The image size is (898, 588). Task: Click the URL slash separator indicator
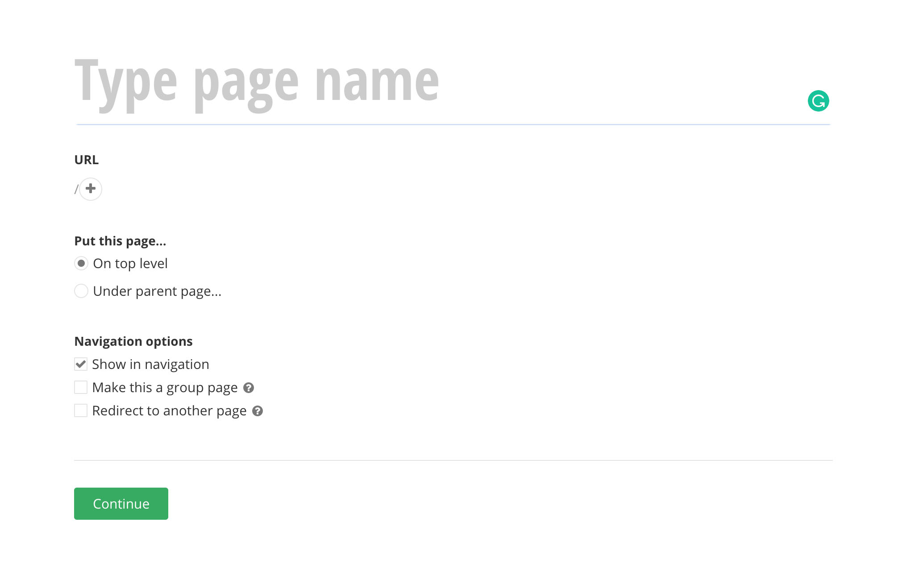click(x=77, y=188)
